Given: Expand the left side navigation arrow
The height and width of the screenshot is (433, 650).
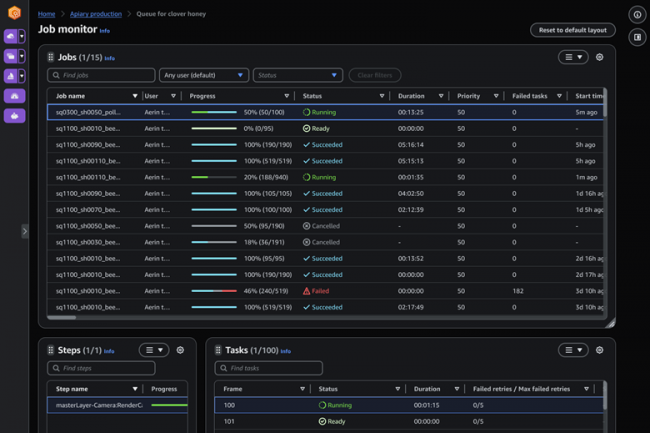Looking at the screenshot, I should (25, 231).
